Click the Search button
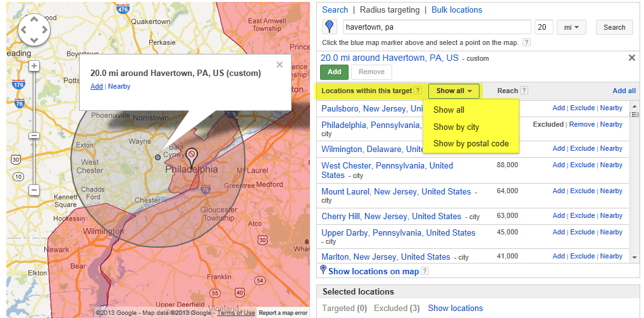The image size is (644, 318). pos(614,27)
